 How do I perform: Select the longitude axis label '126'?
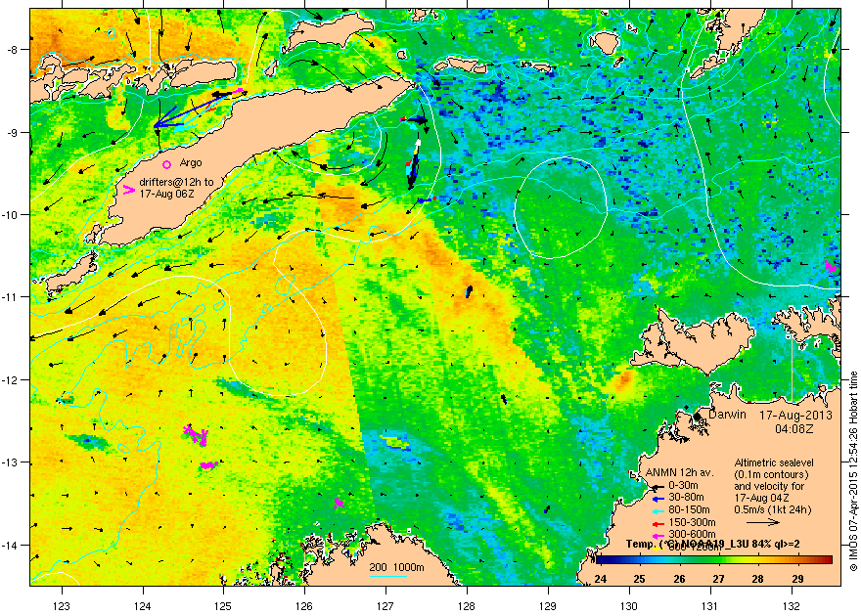coord(304,605)
